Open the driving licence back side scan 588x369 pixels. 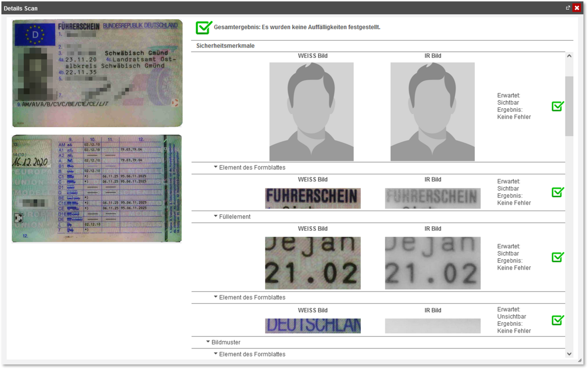97,188
